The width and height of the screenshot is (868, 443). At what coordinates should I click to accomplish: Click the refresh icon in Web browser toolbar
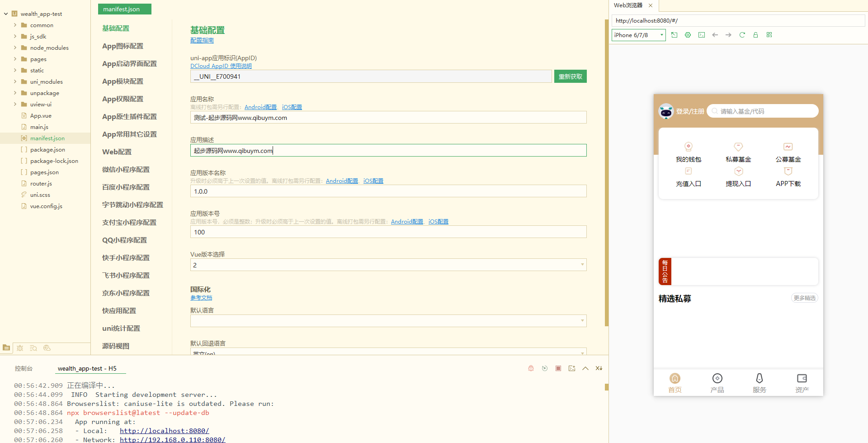742,35
